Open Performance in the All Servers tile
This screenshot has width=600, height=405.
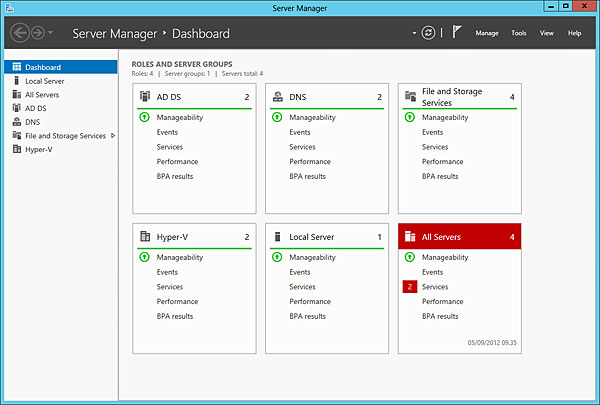[x=443, y=302]
